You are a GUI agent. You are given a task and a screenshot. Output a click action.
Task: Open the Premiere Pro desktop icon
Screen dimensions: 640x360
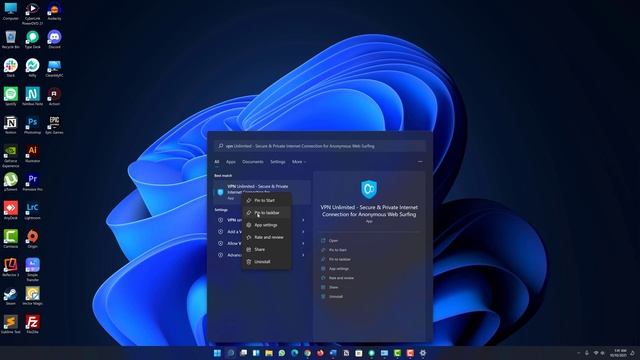pos(32,182)
